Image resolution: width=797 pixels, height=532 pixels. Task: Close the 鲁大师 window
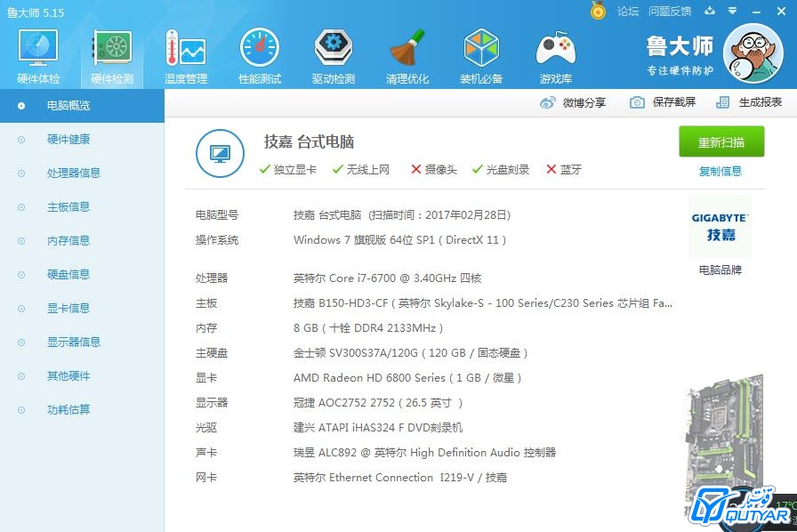[x=781, y=12]
